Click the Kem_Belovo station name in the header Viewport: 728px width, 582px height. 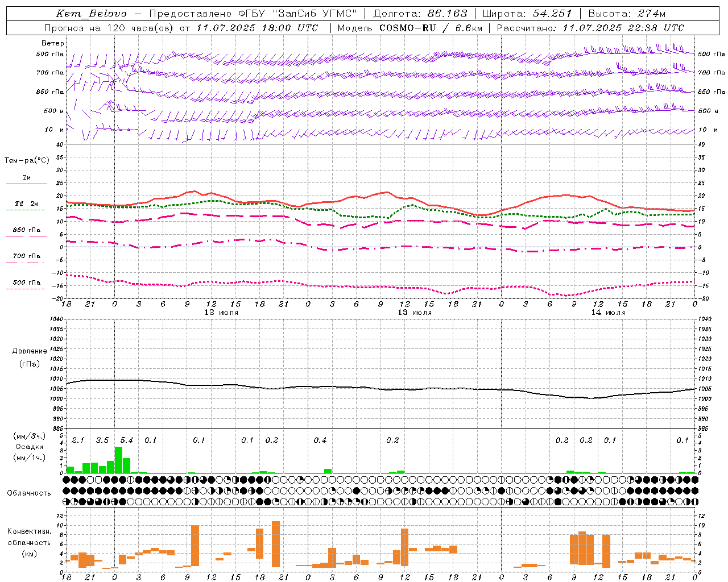coord(91,14)
